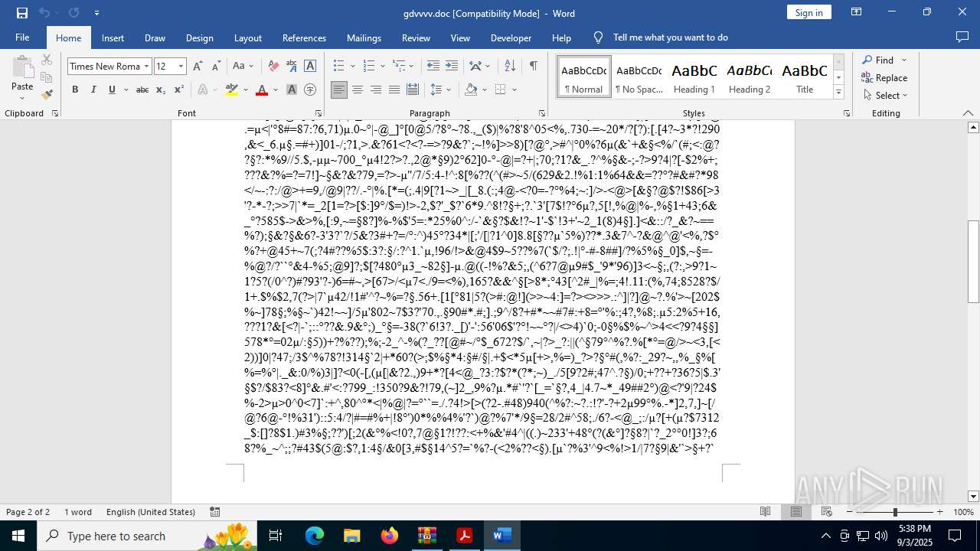Screen dimensions: 980x551
Task: Click the Phonetic Guide icon
Action: 292,67
